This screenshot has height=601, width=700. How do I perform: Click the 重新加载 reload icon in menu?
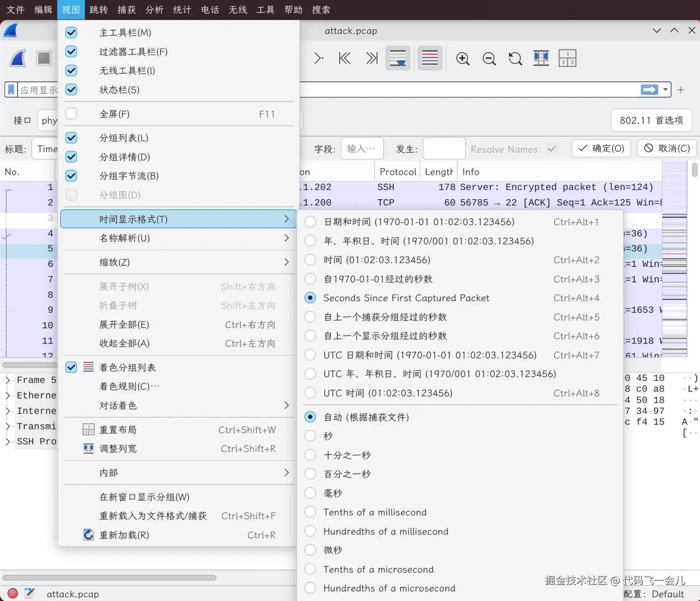point(89,535)
